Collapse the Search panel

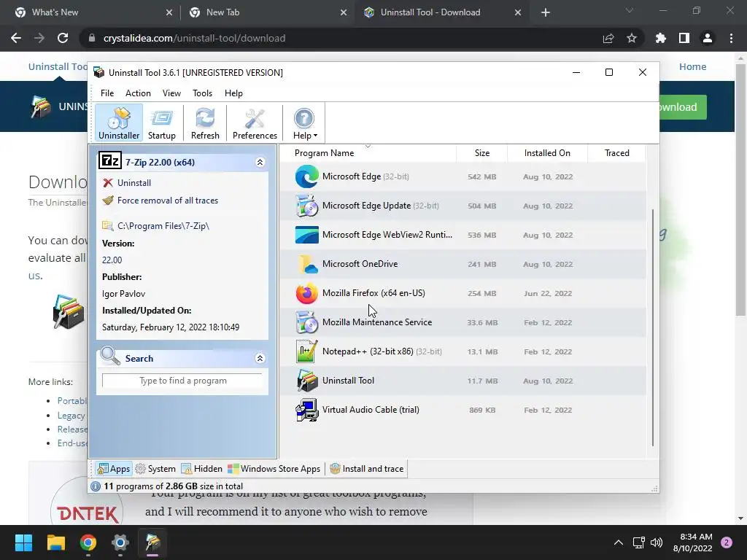[260, 359]
